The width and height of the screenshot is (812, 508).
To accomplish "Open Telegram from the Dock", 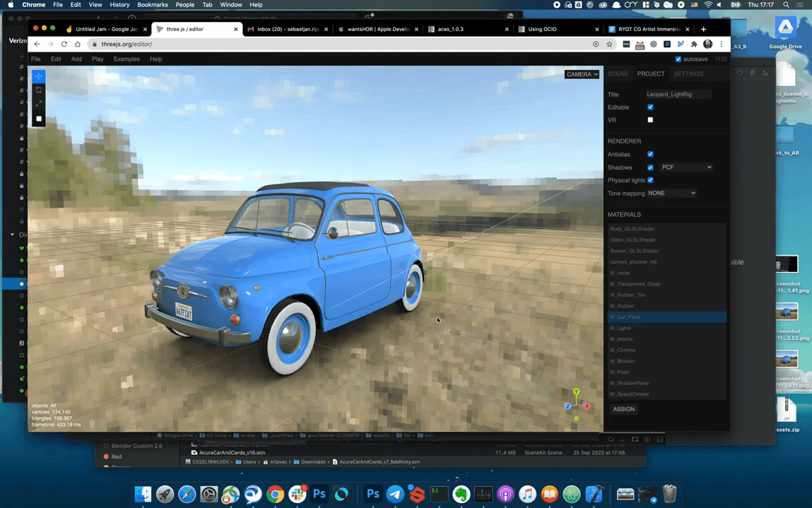I will 395,495.
